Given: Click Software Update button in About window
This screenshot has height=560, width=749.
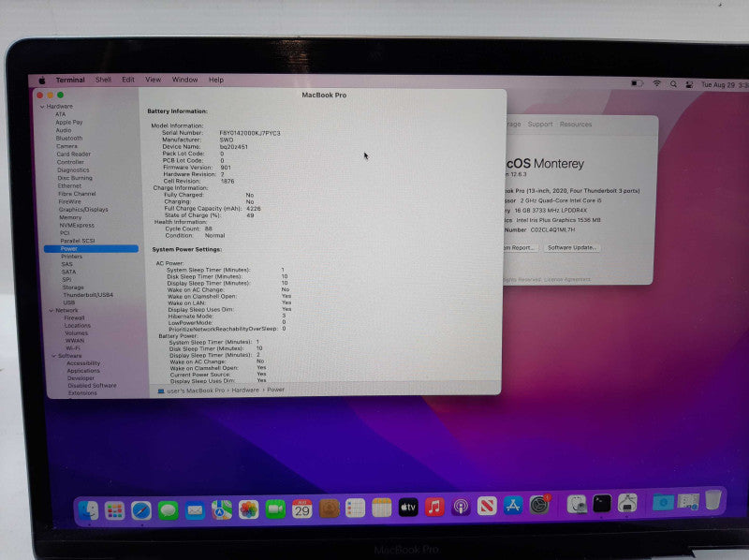Looking at the screenshot, I should pyautogui.click(x=571, y=247).
